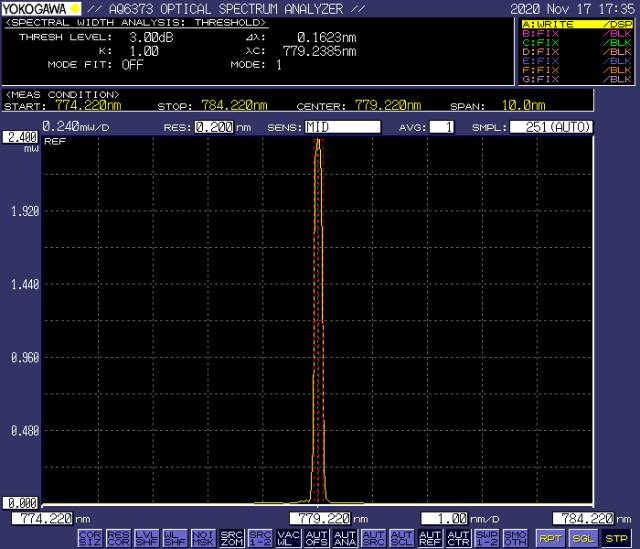Click the AUT REF auto reference indicator

[x=430, y=539]
